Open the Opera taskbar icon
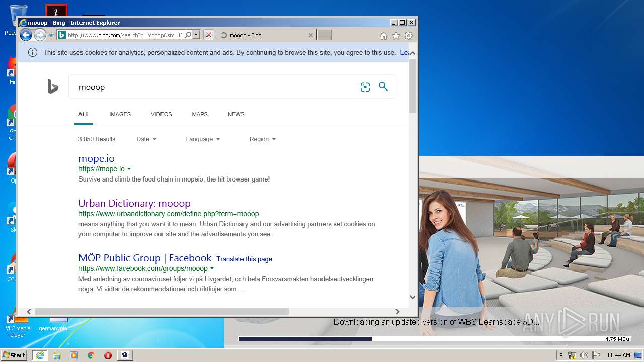Viewport: 644px width, 362px height. [x=108, y=355]
